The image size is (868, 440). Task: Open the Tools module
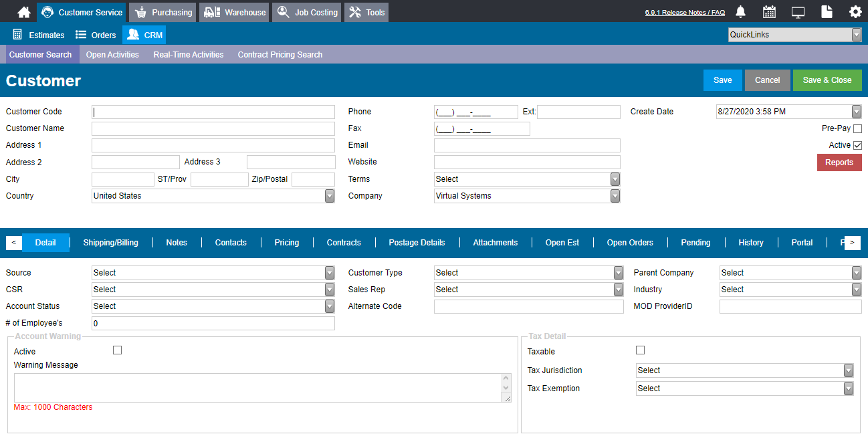(x=366, y=12)
